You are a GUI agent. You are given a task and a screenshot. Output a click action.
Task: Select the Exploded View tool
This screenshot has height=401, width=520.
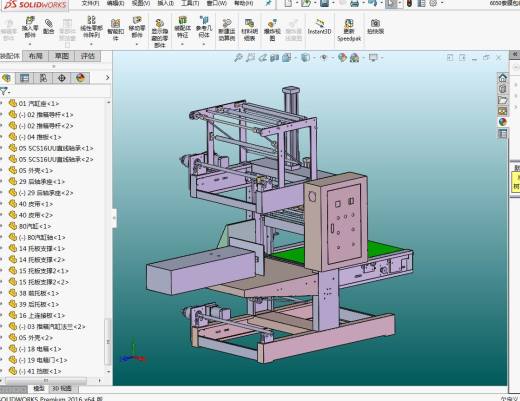pyautogui.click(x=272, y=29)
